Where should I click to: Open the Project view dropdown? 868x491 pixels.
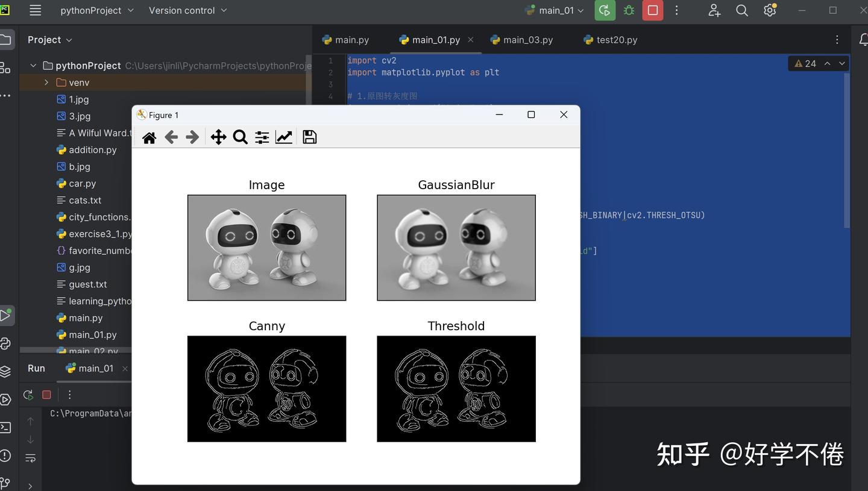click(x=50, y=40)
